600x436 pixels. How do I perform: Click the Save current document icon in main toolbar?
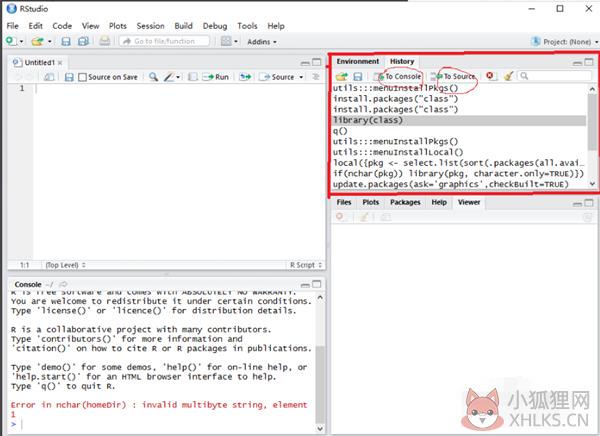(66, 41)
